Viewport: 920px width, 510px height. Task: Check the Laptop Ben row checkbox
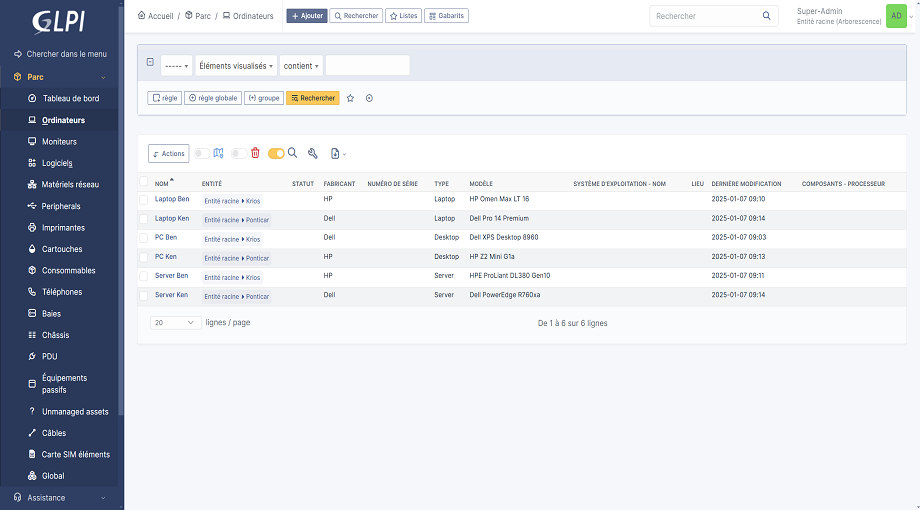click(x=143, y=200)
